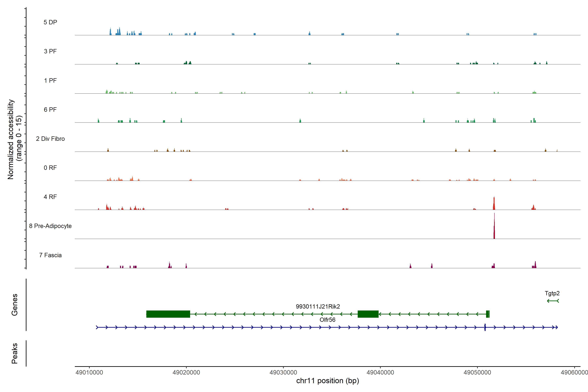This screenshot has height=392, width=588.
Task: Click the 49010000 axis tick label
Action: (x=89, y=372)
